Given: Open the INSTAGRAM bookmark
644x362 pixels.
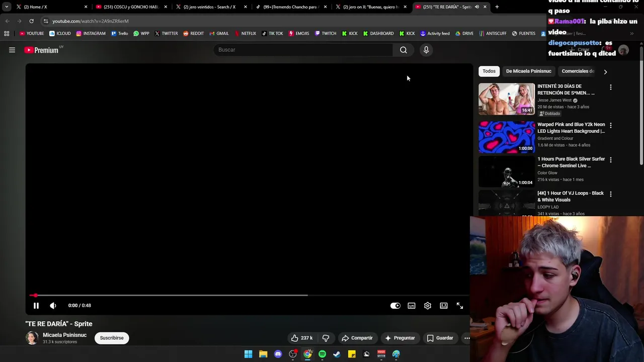Looking at the screenshot, I should [91, 34].
